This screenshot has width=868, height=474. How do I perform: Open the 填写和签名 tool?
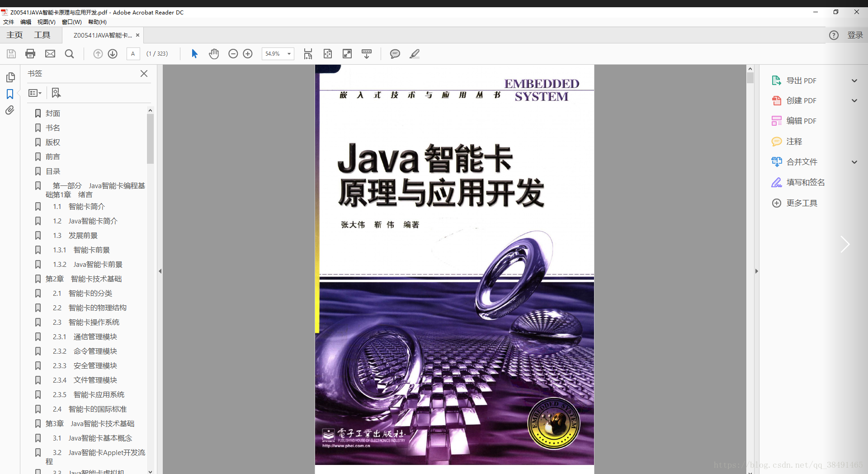[x=798, y=182]
